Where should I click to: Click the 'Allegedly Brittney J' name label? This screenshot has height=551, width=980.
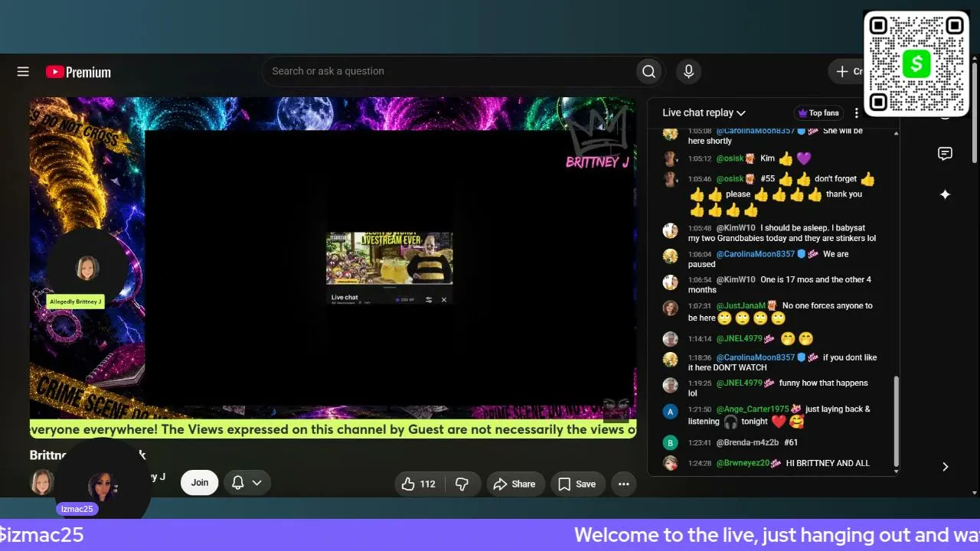tap(76, 302)
